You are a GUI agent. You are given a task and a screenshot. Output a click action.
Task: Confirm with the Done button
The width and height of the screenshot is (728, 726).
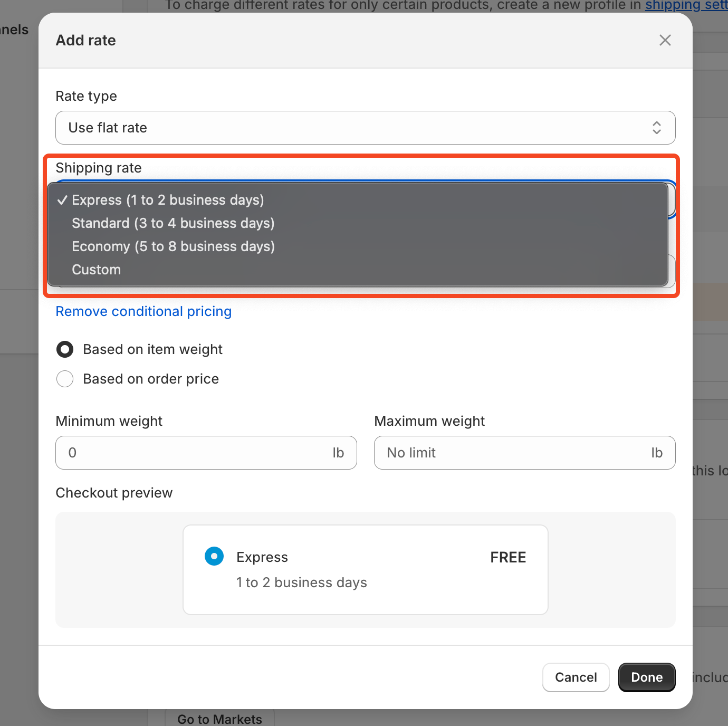646,677
